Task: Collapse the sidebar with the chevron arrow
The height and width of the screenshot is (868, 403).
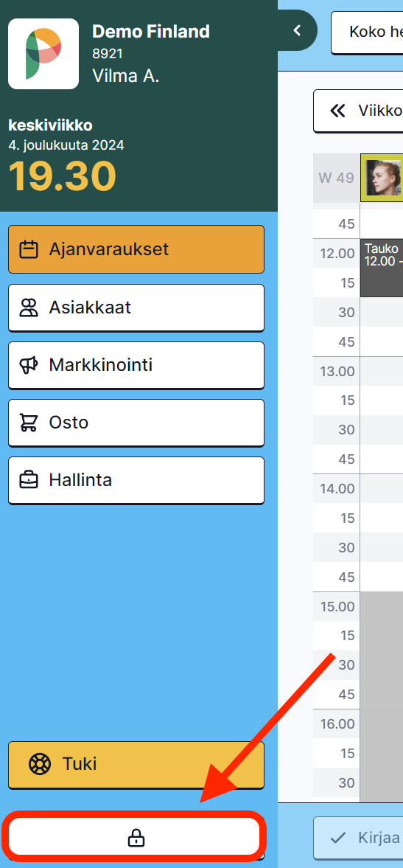Action: pyautogui.click(x=298, y=30)
